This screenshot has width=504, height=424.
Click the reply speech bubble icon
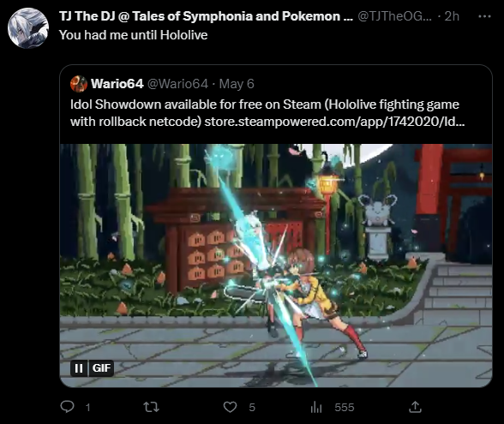coord(67,407)
